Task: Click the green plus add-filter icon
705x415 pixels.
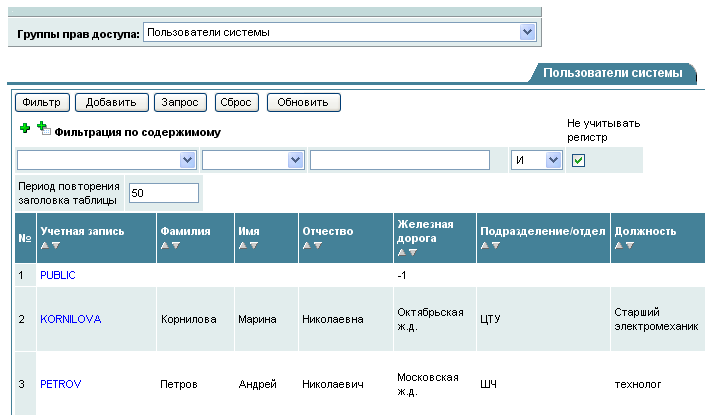Action: 25,129
